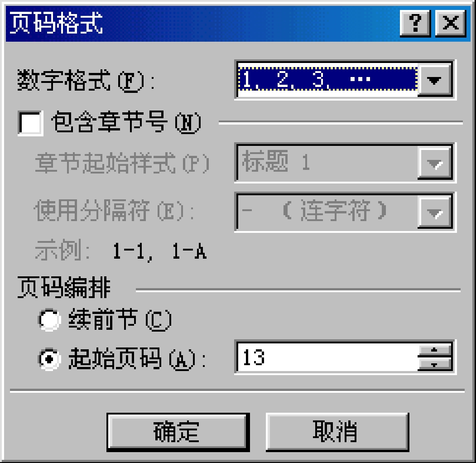Click the 数字格式(F) label text
The image size is (476, 463).
[x=86, y=81]
